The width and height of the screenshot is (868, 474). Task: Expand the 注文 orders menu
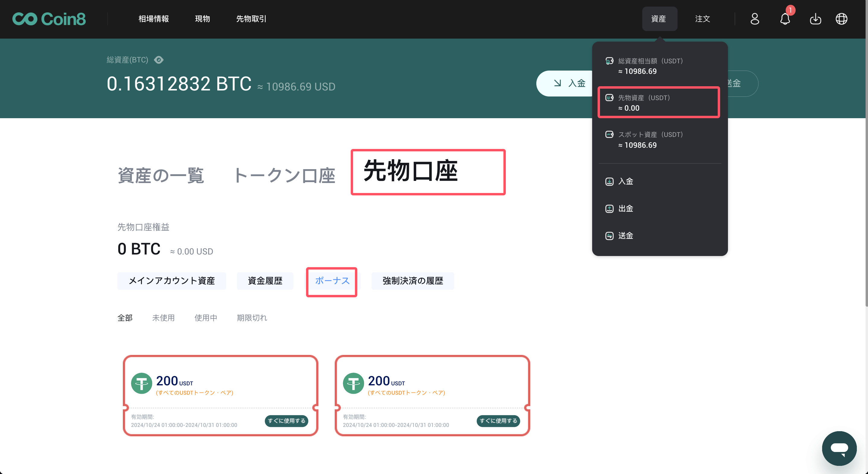[x=703, y=19]
